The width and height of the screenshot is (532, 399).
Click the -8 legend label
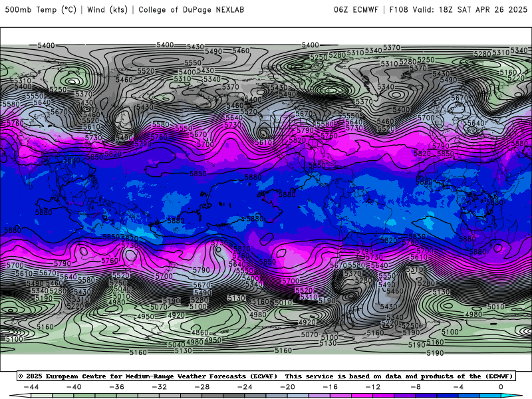[x=416, y=387]
